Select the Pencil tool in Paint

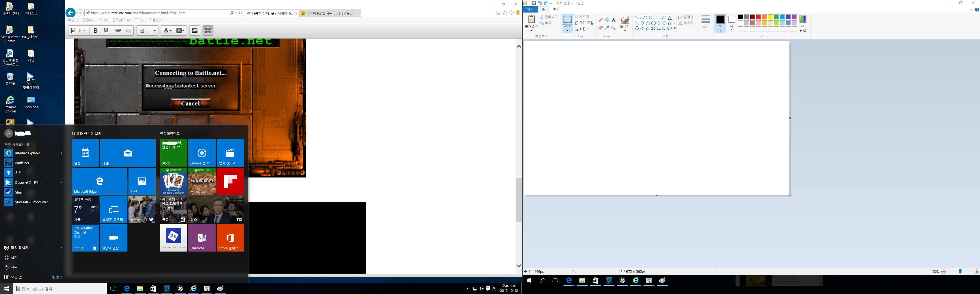coord(601,20)
